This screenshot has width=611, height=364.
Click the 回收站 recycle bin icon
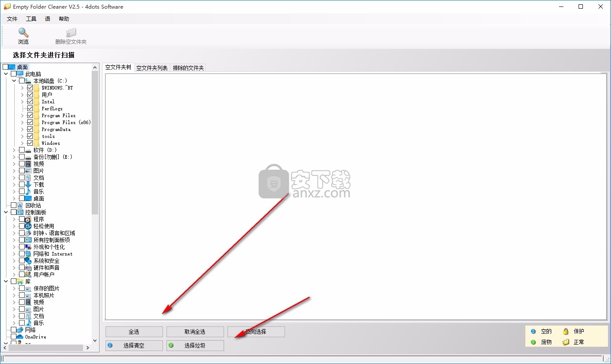(x=20, y=205)
